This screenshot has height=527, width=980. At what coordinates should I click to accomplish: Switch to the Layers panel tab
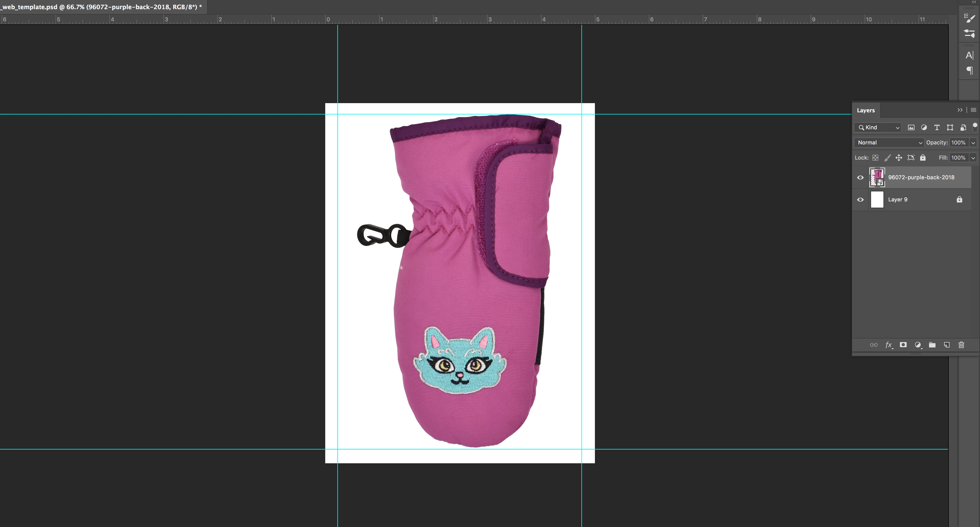click(865, 110)
